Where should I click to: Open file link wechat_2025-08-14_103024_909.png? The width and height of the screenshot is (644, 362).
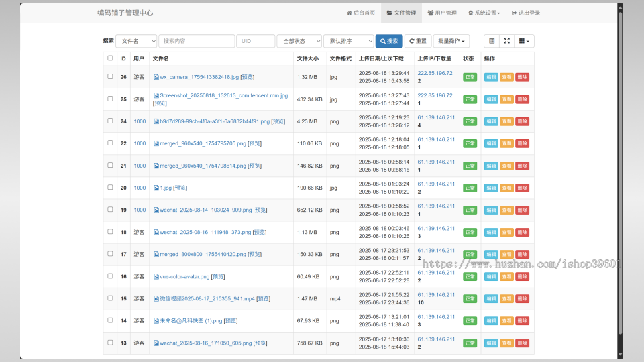[206, 210]
